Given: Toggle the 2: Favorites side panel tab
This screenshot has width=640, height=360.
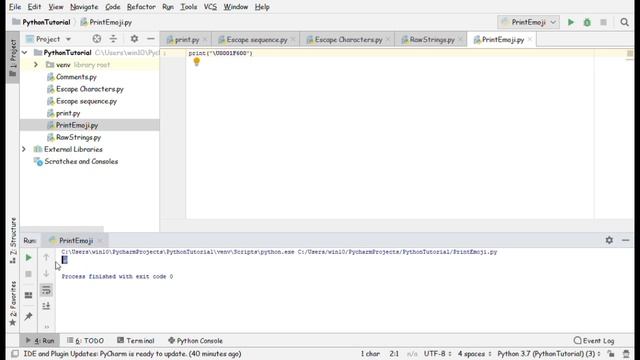Looking at the screenshot, I should point(13,304).
